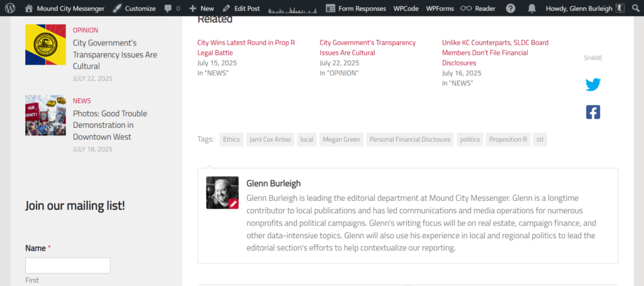This screenshot has height=286, width=644.
Task: Open the notifications bell
Action: pos(532,8)
